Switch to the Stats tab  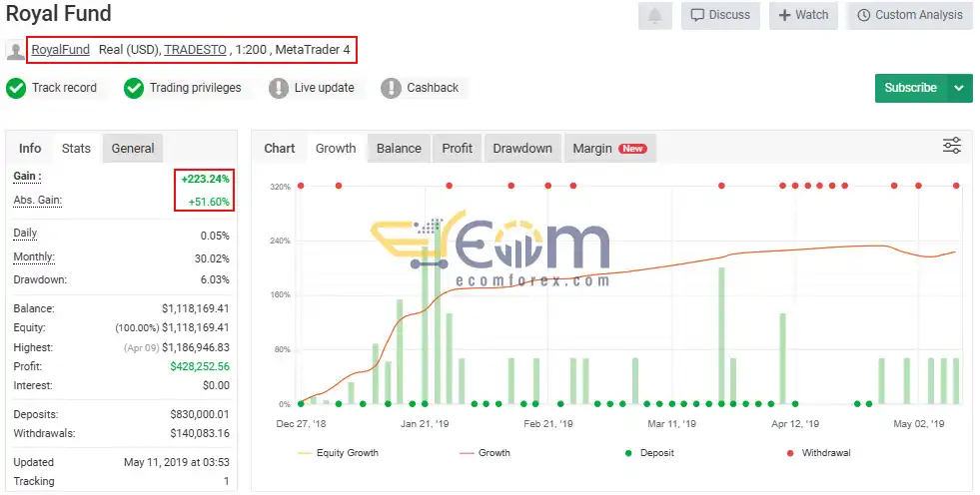click(x=76, y=149)
